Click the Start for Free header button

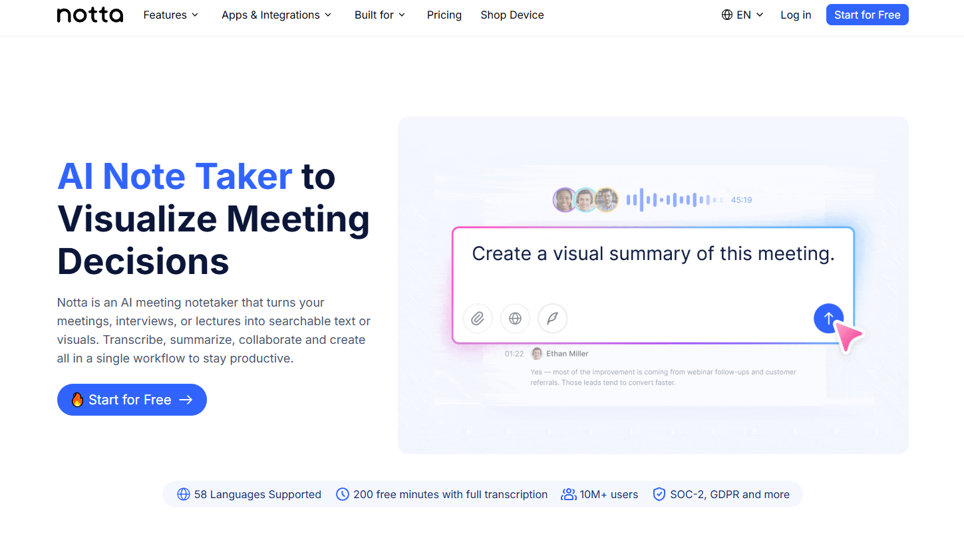(867, 15)
